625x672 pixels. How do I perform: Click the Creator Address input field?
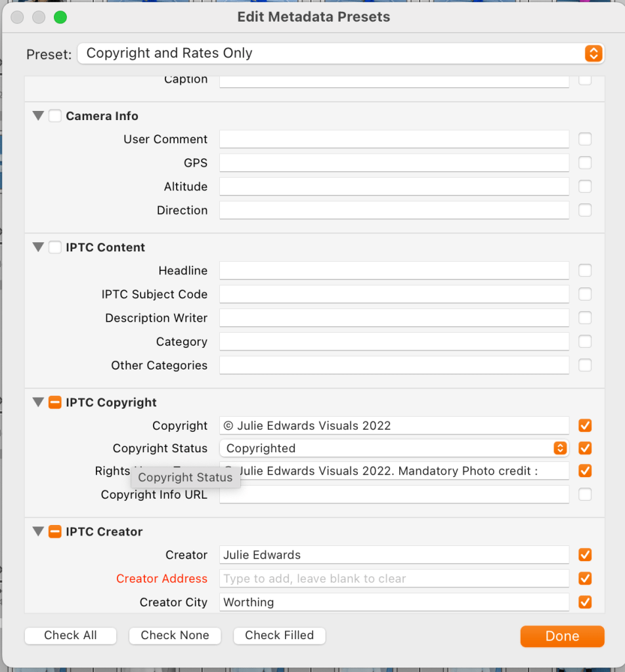coord(394,578)
